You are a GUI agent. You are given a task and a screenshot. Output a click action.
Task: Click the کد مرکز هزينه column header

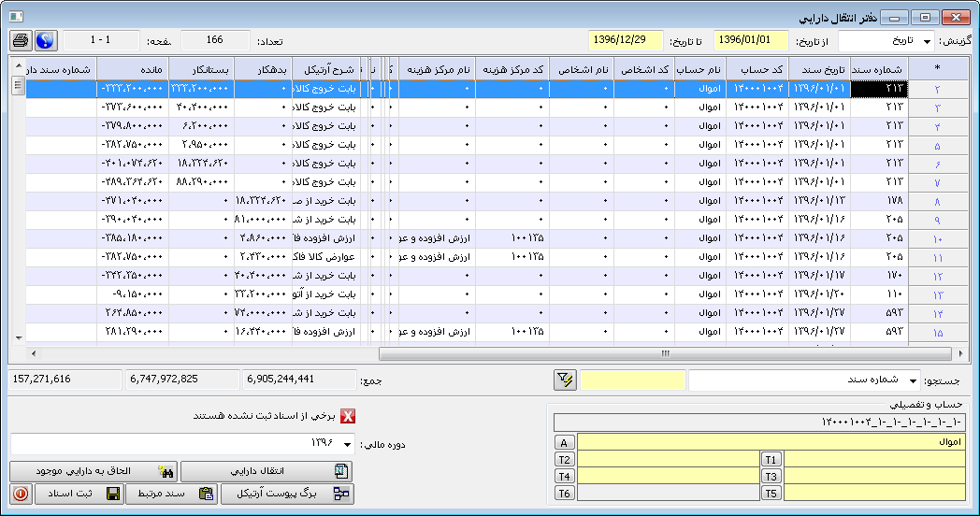(512, 69)
